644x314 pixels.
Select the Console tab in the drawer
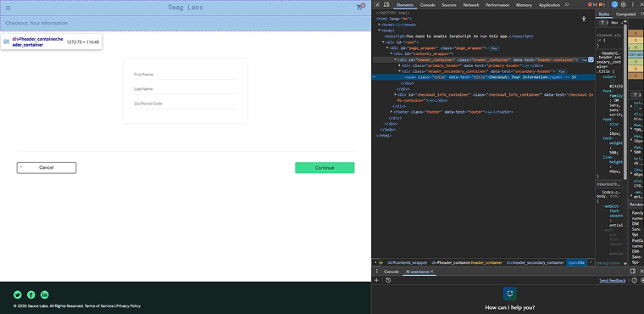tap(391, 272)
